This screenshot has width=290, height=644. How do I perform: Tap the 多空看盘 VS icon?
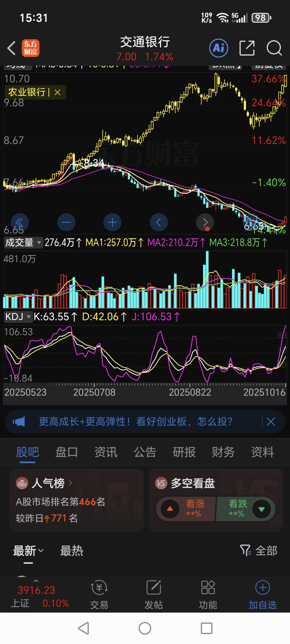(x=161, y=483)
